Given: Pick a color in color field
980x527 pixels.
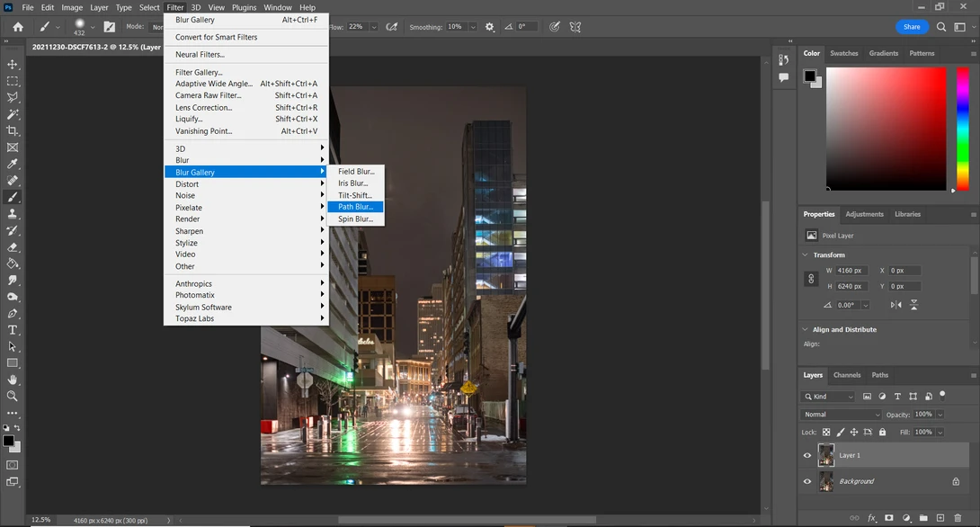Looking at the screenshot, I should 886,129.
